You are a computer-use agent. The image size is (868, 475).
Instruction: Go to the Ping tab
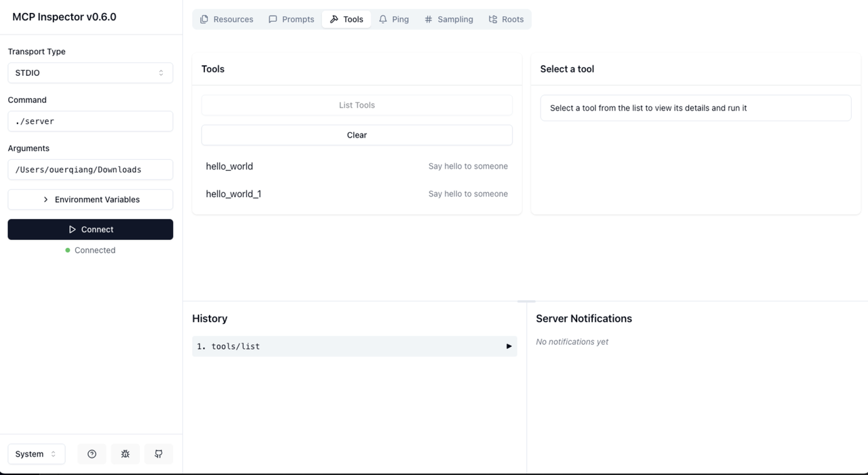coord(394,19)
